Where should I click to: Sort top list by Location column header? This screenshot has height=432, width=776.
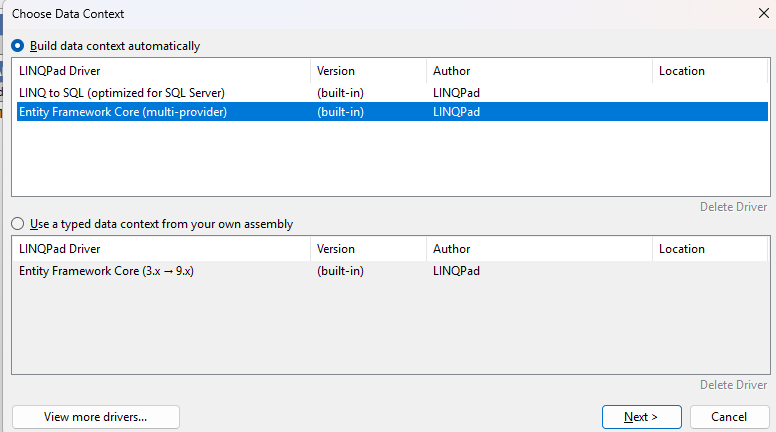tap(710, 71)
